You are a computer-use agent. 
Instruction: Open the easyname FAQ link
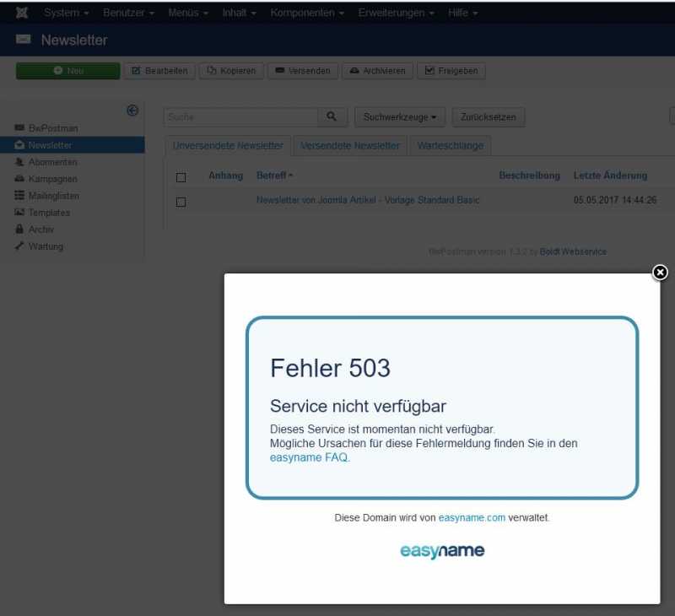[x=309, y=457]
